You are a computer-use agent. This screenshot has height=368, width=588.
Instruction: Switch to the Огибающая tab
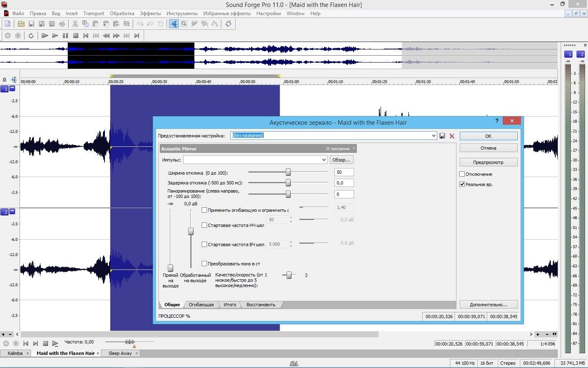click(201, 305)
